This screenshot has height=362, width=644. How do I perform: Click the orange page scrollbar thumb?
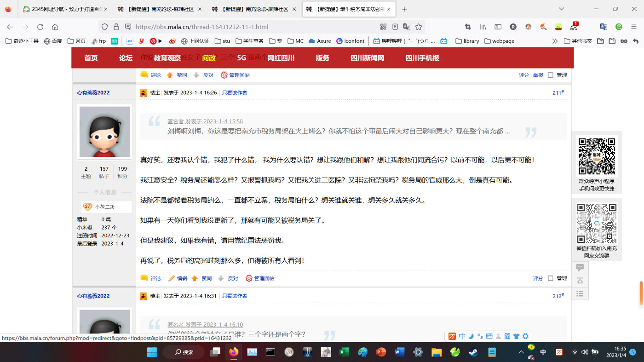click(x=641, y=293)
